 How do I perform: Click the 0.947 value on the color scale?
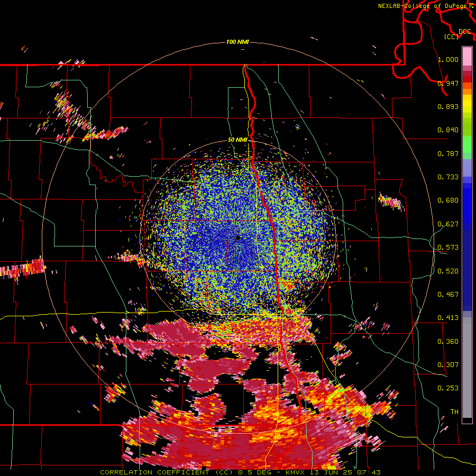[448, 83]
